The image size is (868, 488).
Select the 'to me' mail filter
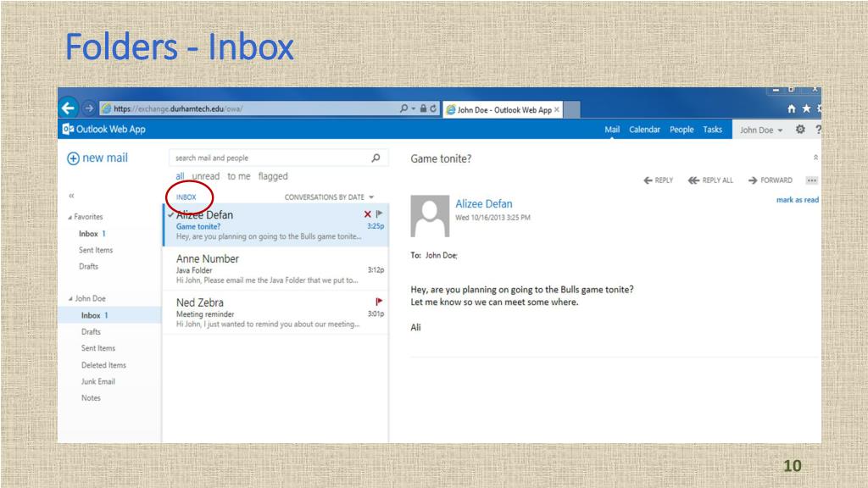click(238, 176)
